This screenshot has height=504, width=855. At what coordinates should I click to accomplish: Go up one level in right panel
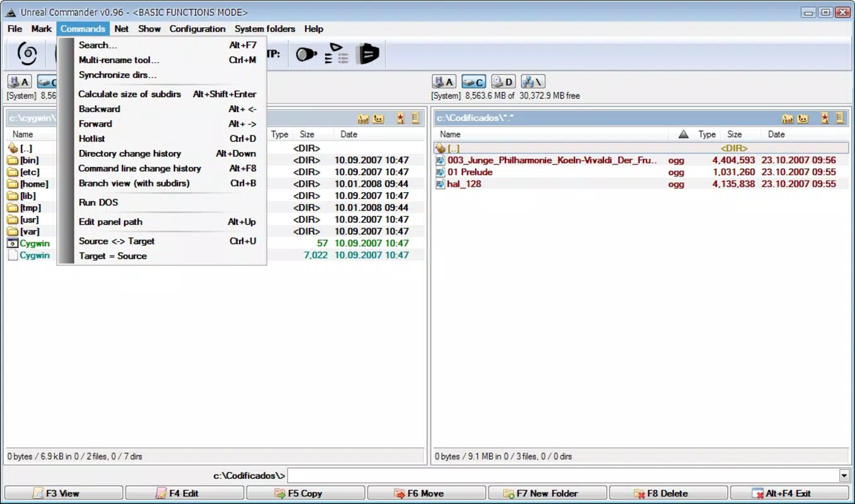pyautogui.click(x=803, y=118)
